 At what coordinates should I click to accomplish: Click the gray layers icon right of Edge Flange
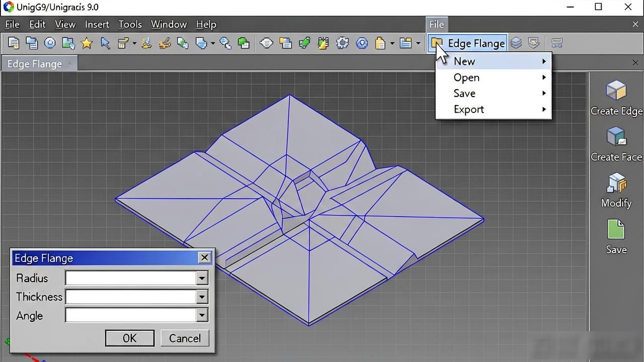click(516, 43)
